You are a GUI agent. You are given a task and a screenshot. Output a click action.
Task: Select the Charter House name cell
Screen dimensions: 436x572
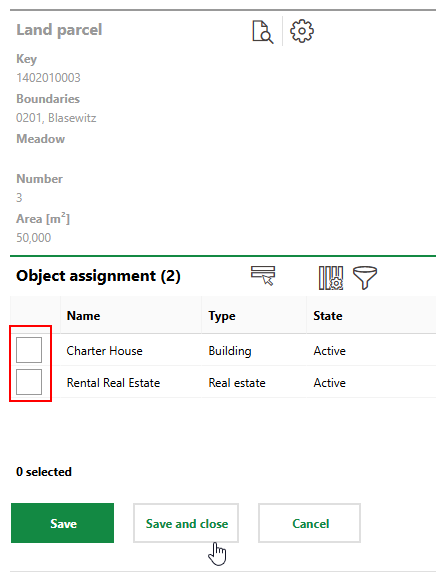click(104, 351)
